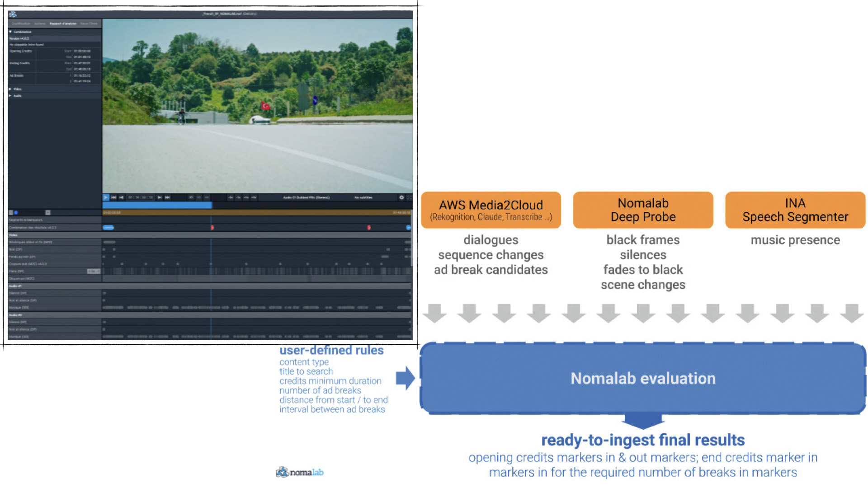Toggle the blue dot timeline control
The image size is (868, 488).
[16, 212]
